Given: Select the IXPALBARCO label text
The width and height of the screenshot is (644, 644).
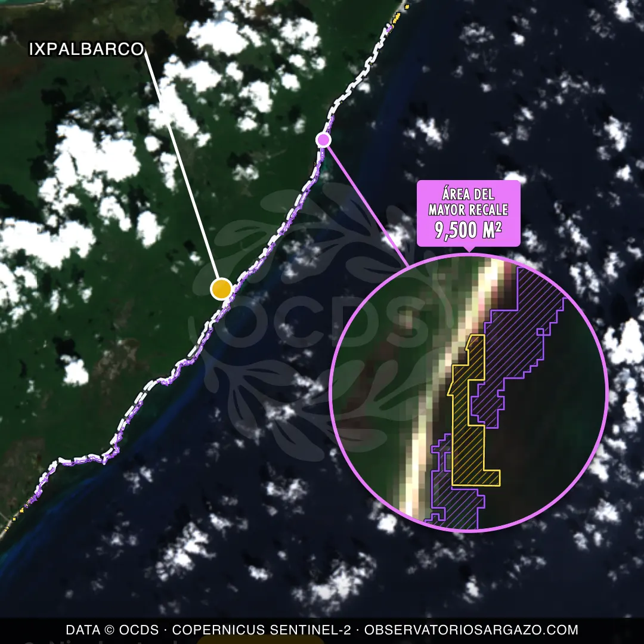Looking at the screenshot, I should [x=86, y=49].
